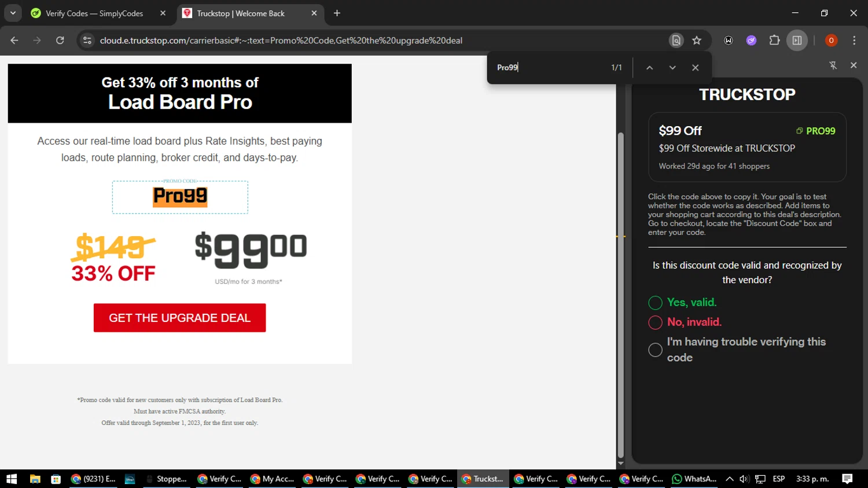Open the (9231) E... taskbar window
This screenshot has height=488, width=868.
[x=94, y=479]
